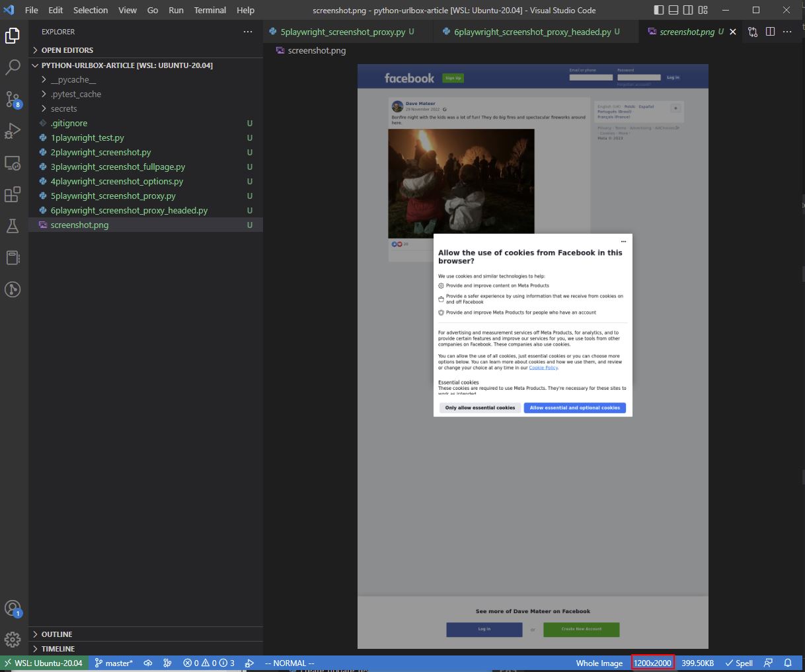
Task: Click the master branch indicator
Action: tap(114, 663)
